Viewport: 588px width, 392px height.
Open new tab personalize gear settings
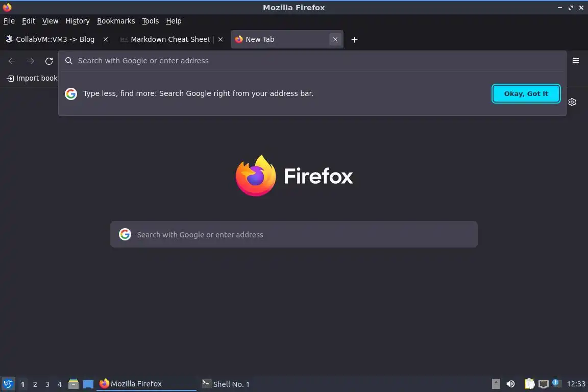(x=572, y=102)
